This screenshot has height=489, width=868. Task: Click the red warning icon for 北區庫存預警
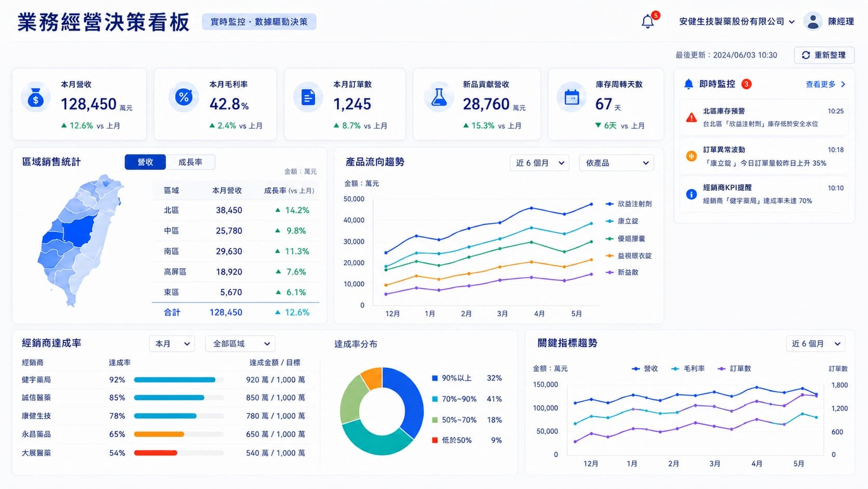click(x=691, y=117)
